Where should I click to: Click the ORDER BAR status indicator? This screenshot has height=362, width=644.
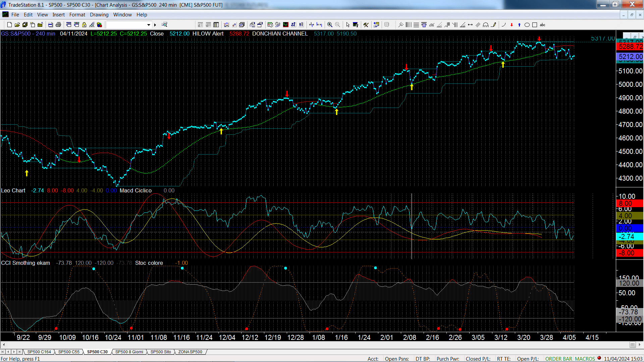(x=559, y=359)
